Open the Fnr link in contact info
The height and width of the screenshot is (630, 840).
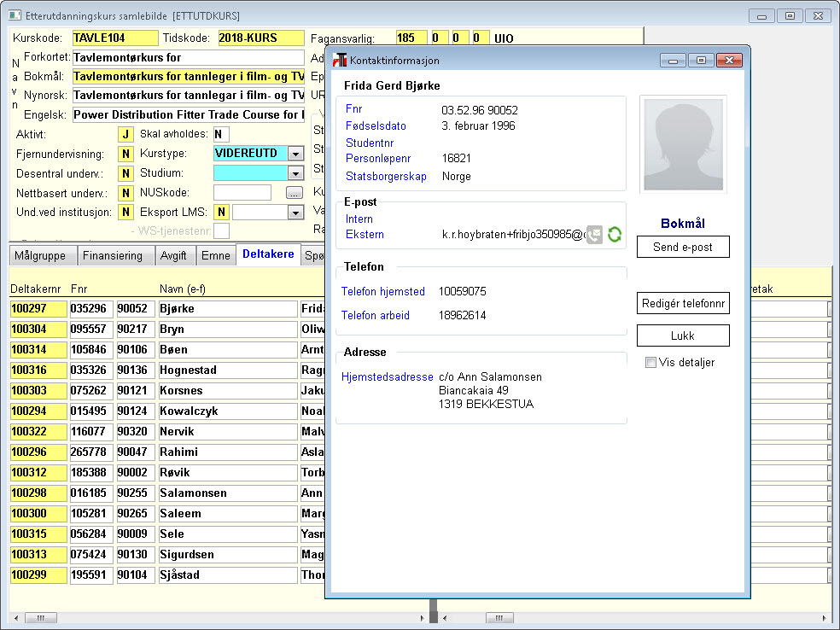point(354,109)
